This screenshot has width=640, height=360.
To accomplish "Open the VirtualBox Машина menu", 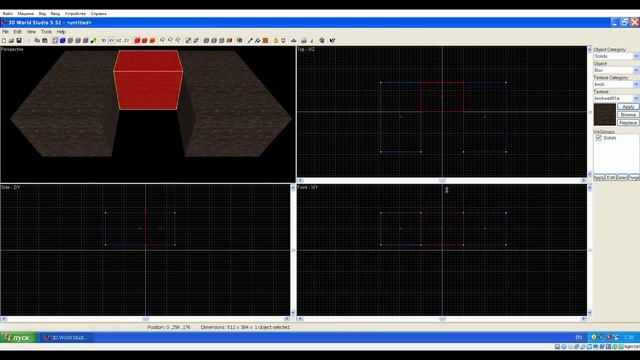I will [x=26, y=13].
